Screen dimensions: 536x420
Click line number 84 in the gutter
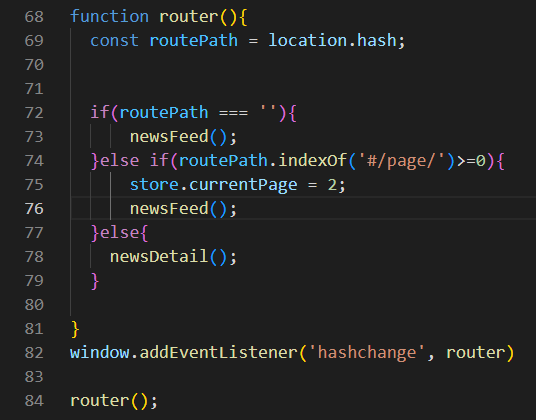pyautogui.click(x=34, y=401)
